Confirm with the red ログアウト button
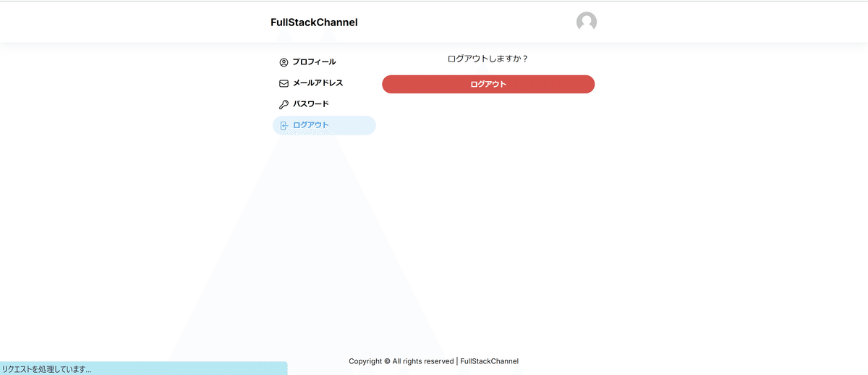The width and height of the screenshot is (868, 375). pyautogui.click(x=488, y=84)
